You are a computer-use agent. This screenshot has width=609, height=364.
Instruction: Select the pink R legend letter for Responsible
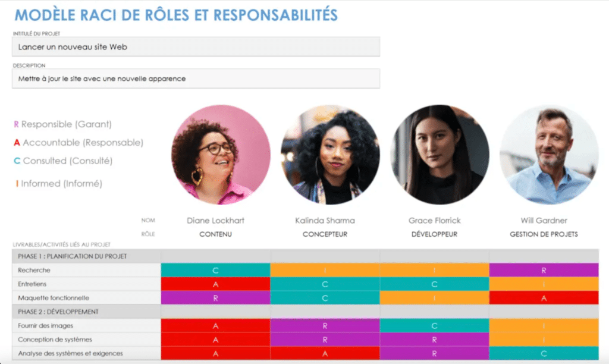(x=17, y=124)
